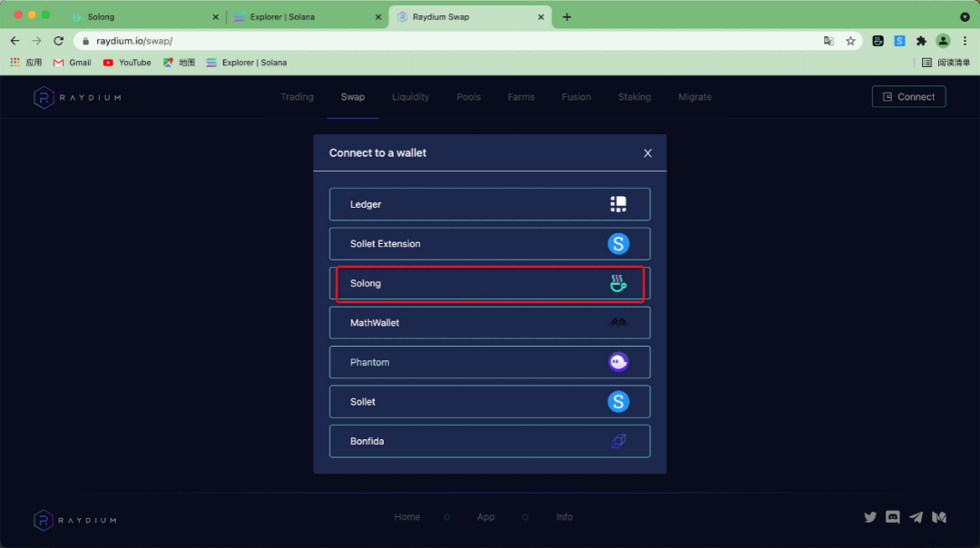The height and width of the screenshot is (548, 980).
Task: Click the Sollet row's S icon
Action: (x=618, y=402)
